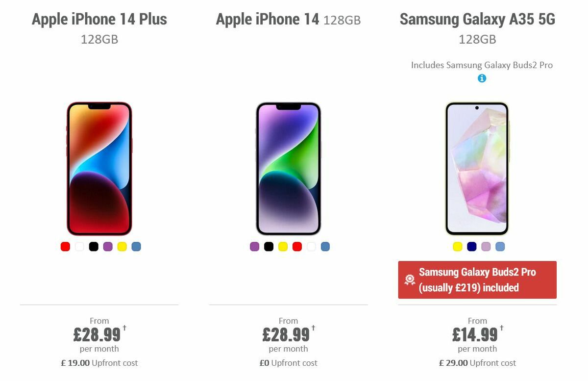The height and width of the screenshot is (381, 588).
Task: Pick the navy blue swatch for Galaxy A35 5G
Action: 471,247
